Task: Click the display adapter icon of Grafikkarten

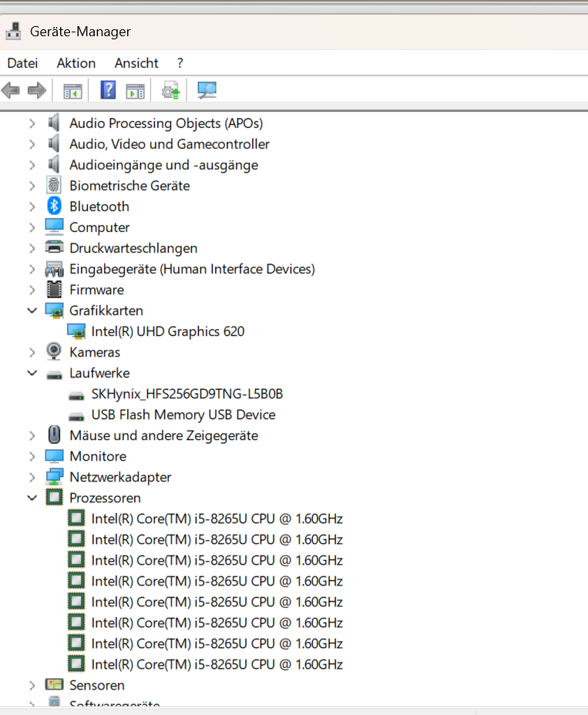Action: point(54,311)
